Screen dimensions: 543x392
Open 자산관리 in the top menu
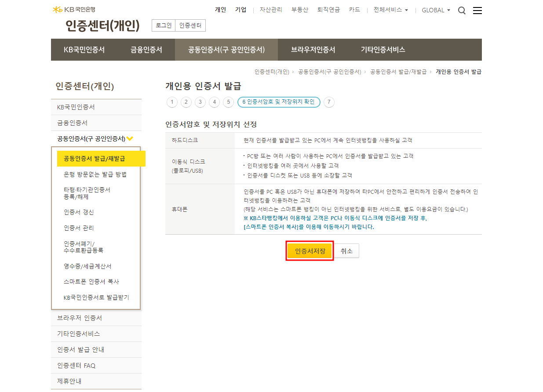coord(271,10)
